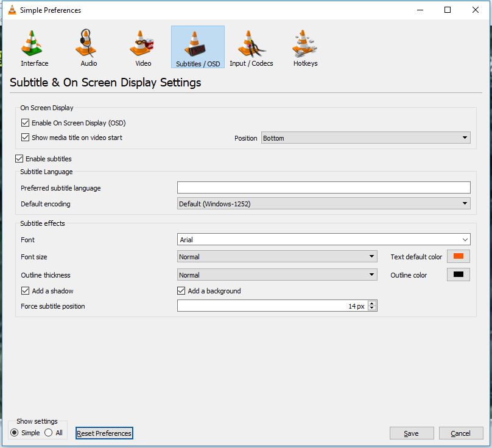Image resolution: width=492 pixels, height=448 pixels.
Task: Click the Save button
Action: pyautogui.click(x=412, y=433)
